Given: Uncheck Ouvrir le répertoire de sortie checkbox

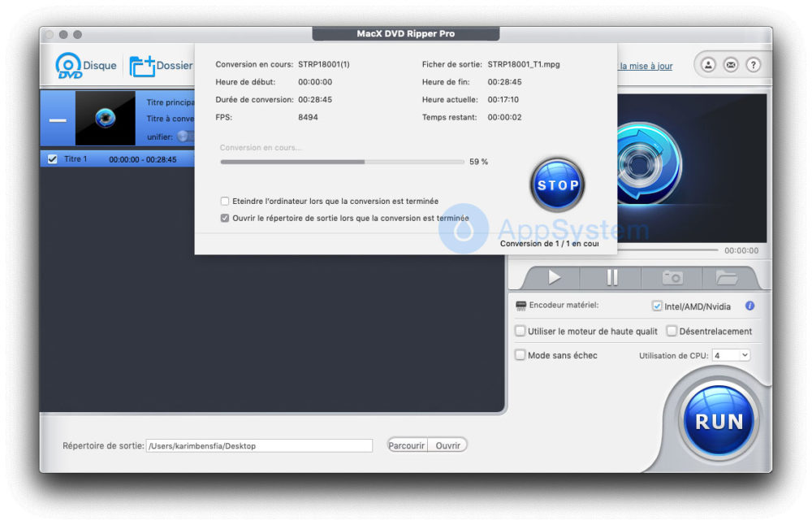Looking at the screenshot, I should [225, 218].
